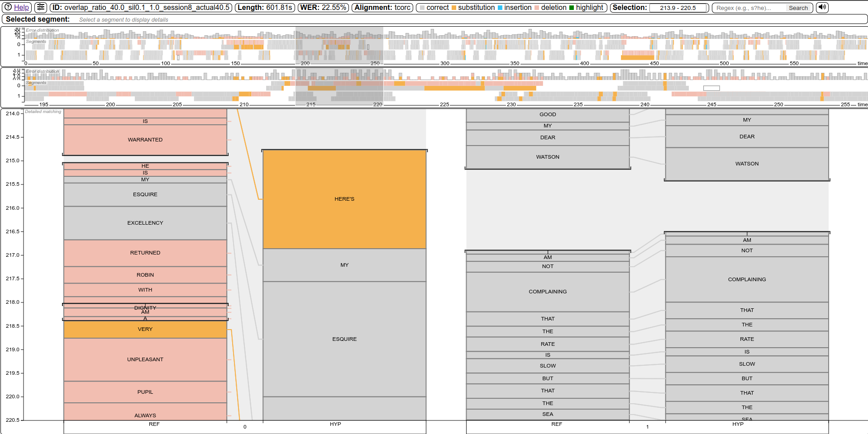This screenshot has width=868, height=434.
Task: Click the audio speaker icon
Action: 822,8
